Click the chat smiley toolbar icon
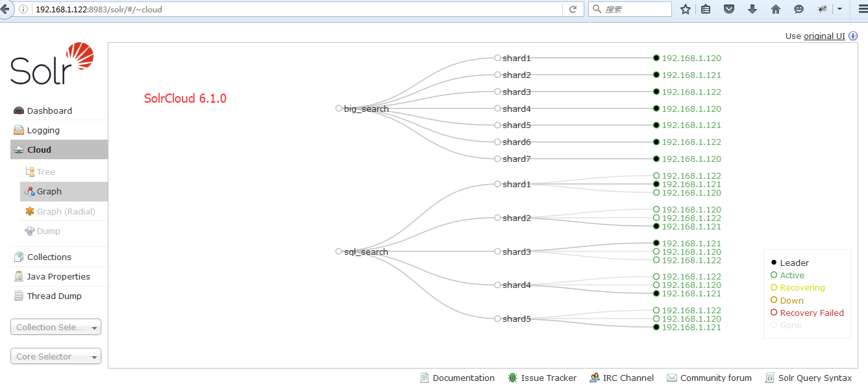The width and height of the screenshot is (868, 390). point(799,9)
